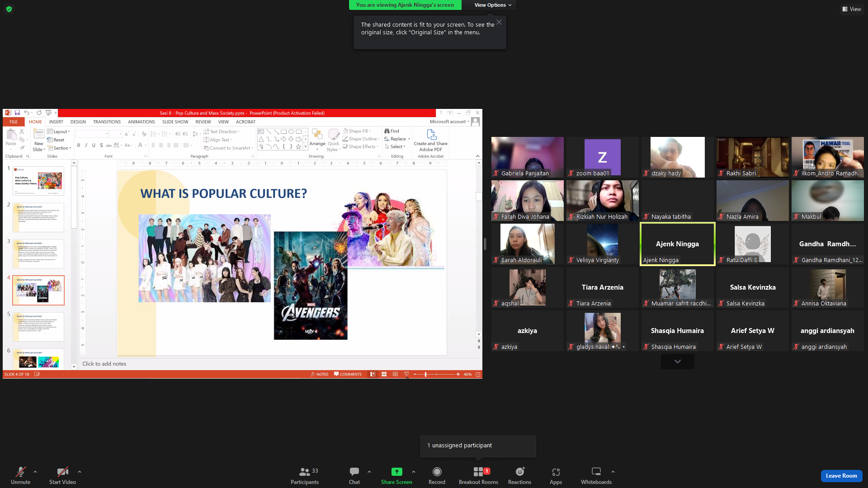Switch to the DESIGN tab
Viewport: 868px width, 488px height.
(78, 122)
